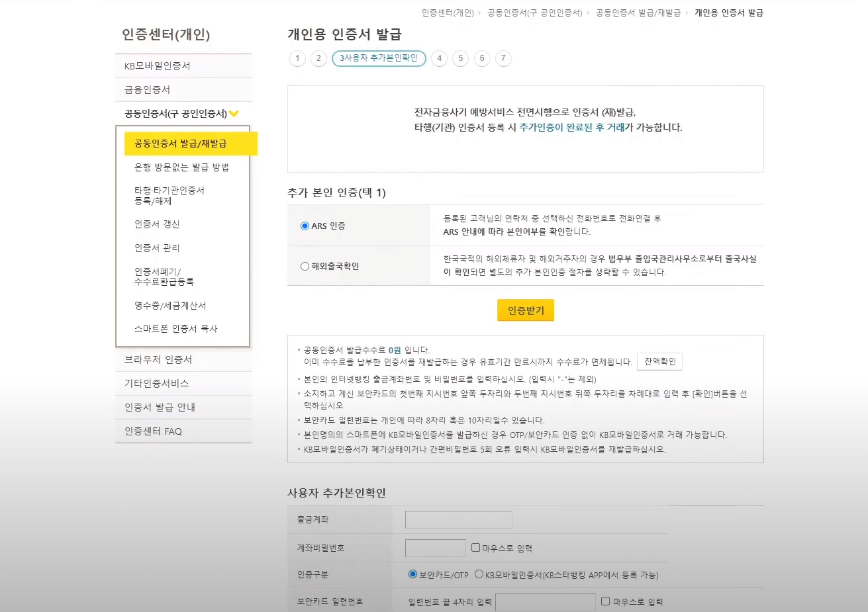Click the 추가인증이 완료된 후 거래 highlighted text
This screenshot has height=612, width=868.
tap(571, 127)
